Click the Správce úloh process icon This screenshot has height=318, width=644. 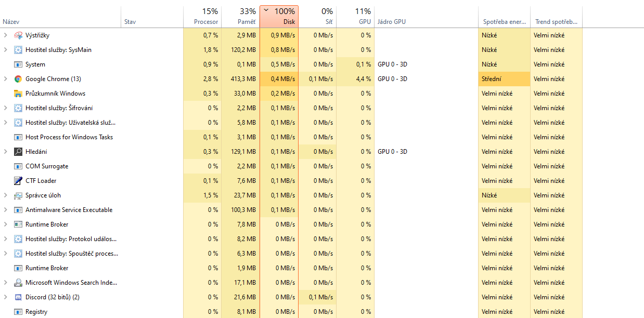coord(18,195)
